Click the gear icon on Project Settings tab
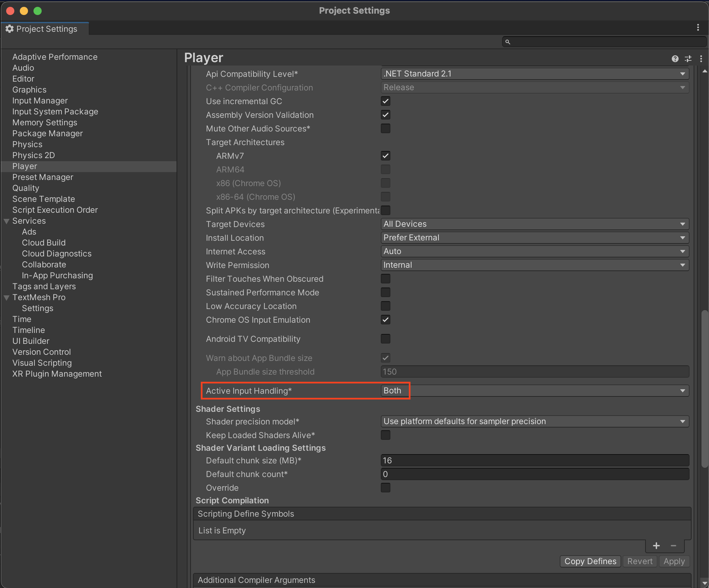The image size is (709, 588). 10,29
